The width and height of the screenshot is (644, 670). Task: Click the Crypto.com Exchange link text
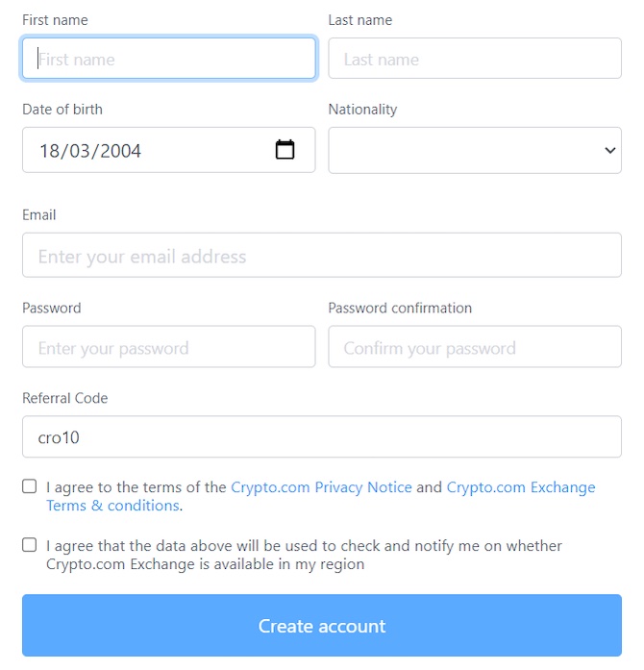[521, 487]
